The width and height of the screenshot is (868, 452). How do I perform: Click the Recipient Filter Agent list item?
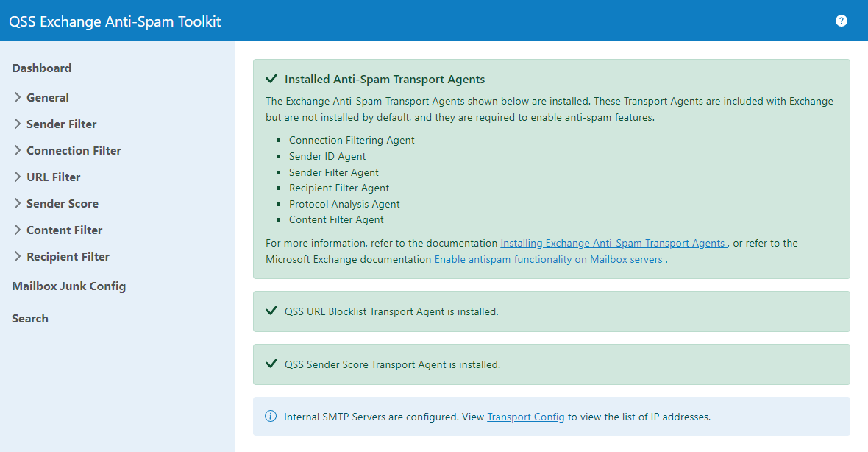click(339, 188)
